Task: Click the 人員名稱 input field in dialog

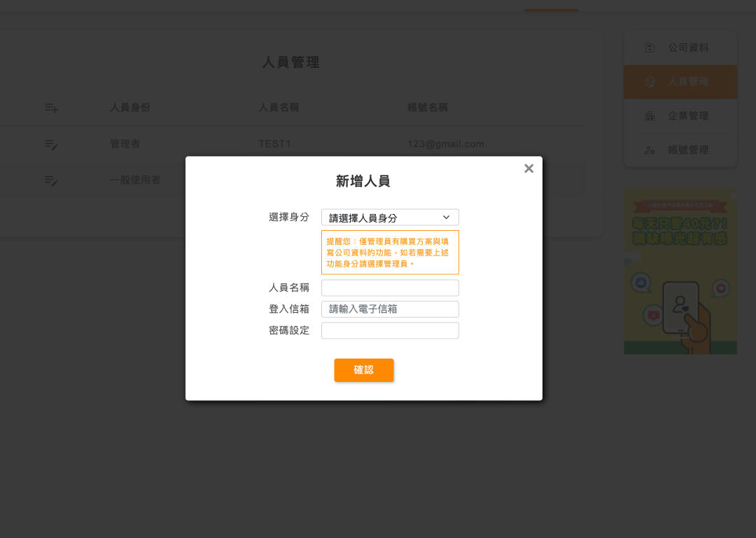Action: pyautogui.click(x=390, y=288)
